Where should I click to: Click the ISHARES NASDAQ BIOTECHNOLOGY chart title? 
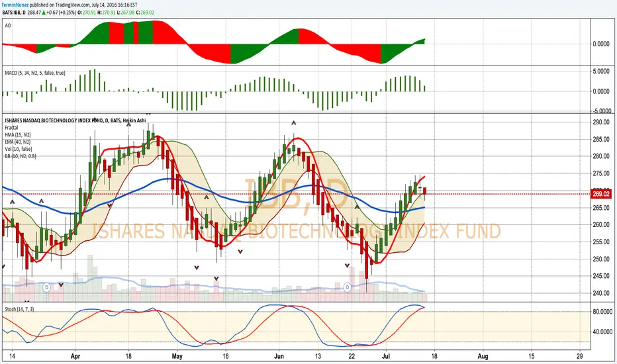75,120
